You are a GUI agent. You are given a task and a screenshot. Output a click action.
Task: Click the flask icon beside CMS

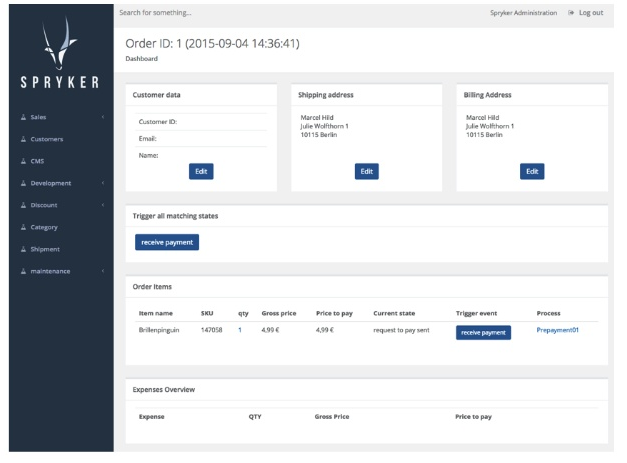point(23,161)
